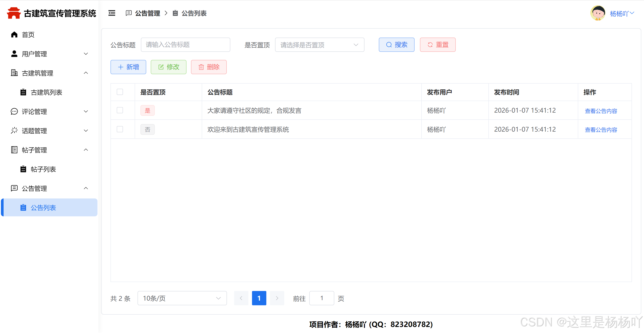
Task: Click the red temple logo icon
Action: (x=14, y=13)
